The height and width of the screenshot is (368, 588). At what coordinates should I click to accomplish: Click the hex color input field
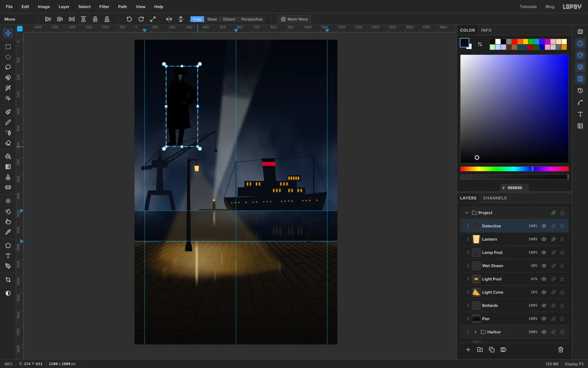[x=514, y=188]
